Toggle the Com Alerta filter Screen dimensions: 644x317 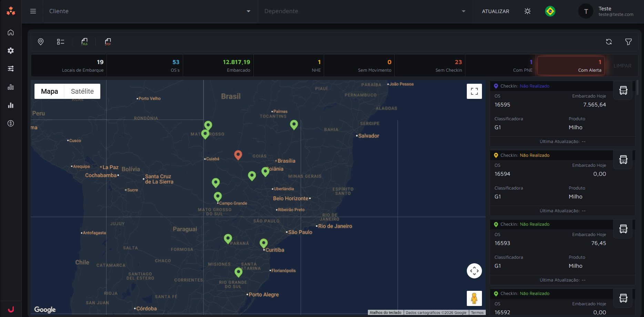(x=571, y=65)
